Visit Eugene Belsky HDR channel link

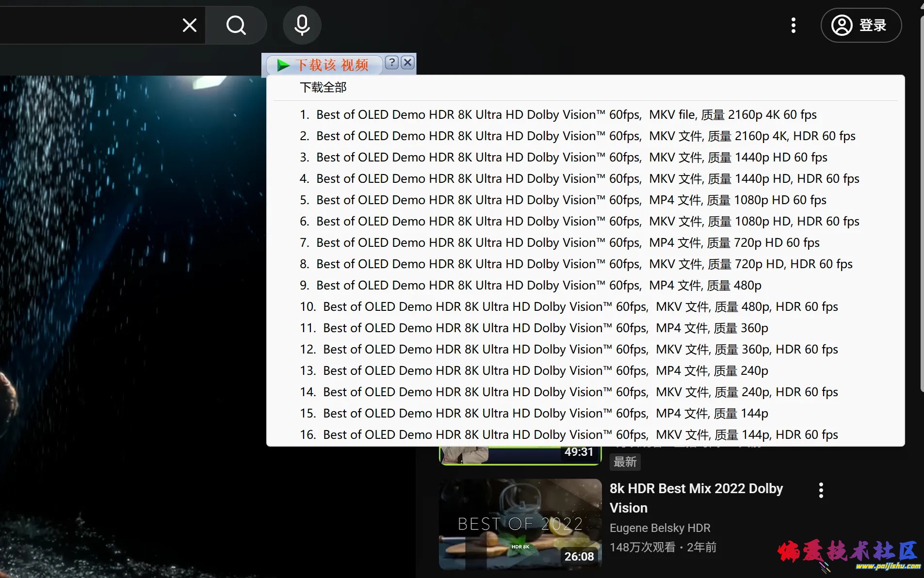pos(660,528)
